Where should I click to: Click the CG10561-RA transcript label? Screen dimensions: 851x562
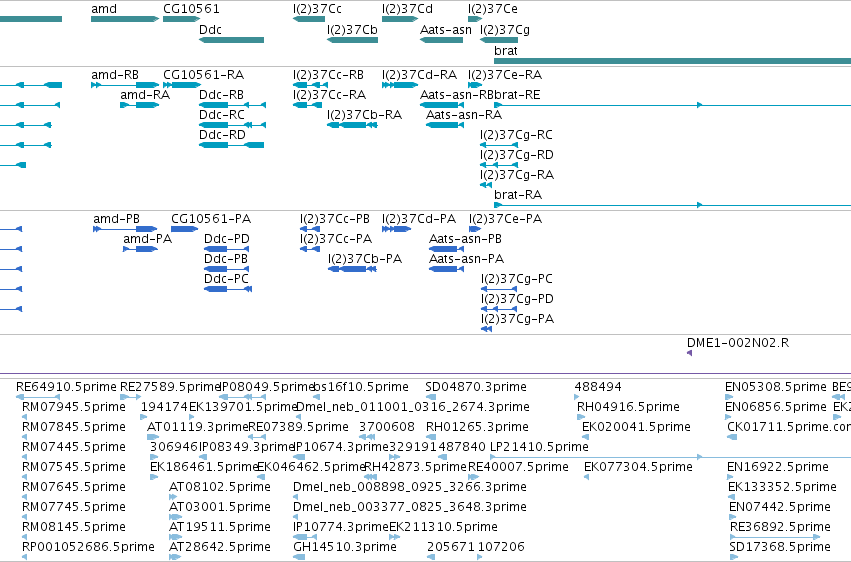point(203,75)
